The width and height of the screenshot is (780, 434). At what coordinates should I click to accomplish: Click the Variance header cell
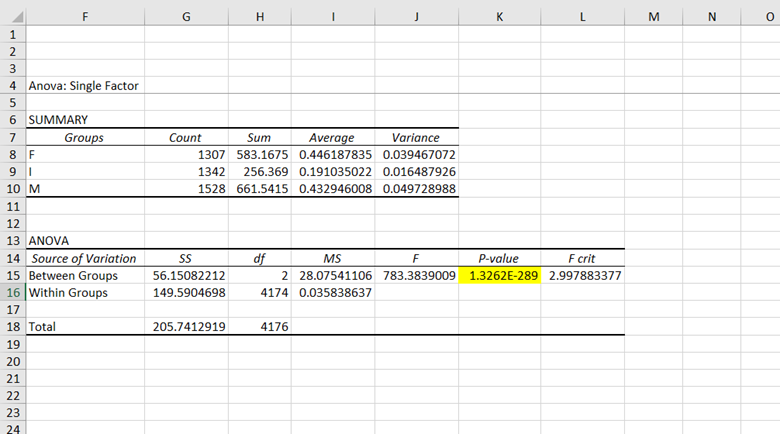tap(416, 137)
